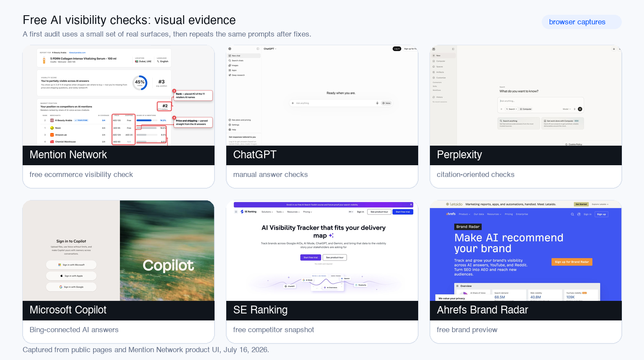Close the SE Ranking purple banner

(x=411, y=204)
